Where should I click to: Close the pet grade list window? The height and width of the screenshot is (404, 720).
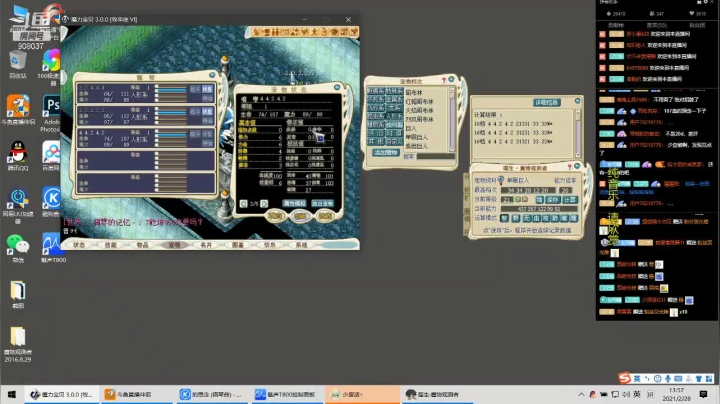[451, 79]
